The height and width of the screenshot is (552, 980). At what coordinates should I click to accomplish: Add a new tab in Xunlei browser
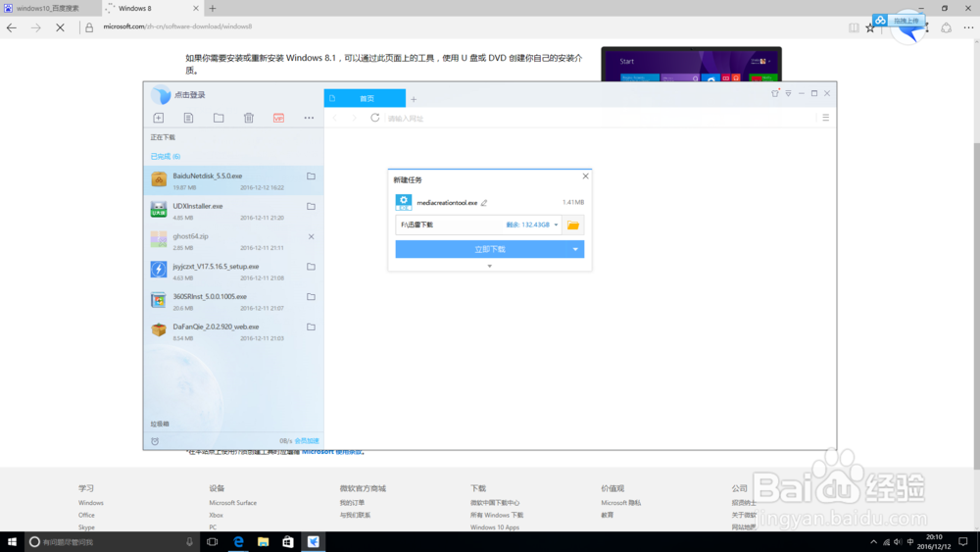tap(414, 99)
